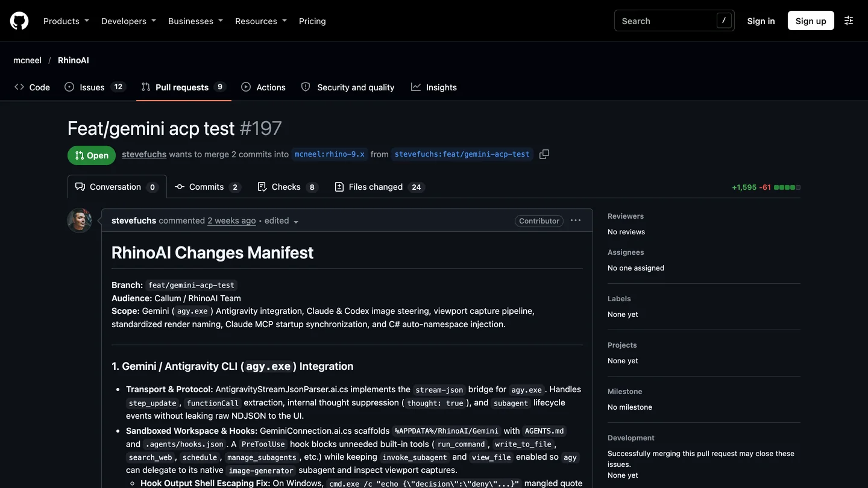Open appearance settings icon in header
Screen dimensions: 868x488
pyautogui.click(x=849, y=20)
